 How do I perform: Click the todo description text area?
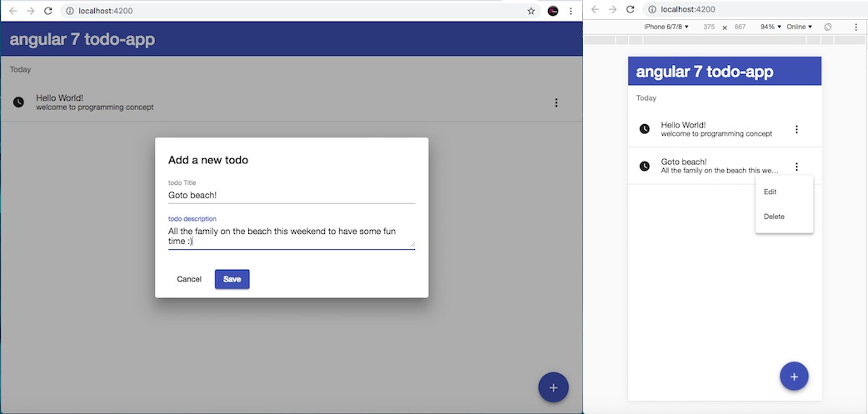pos(291,236)
